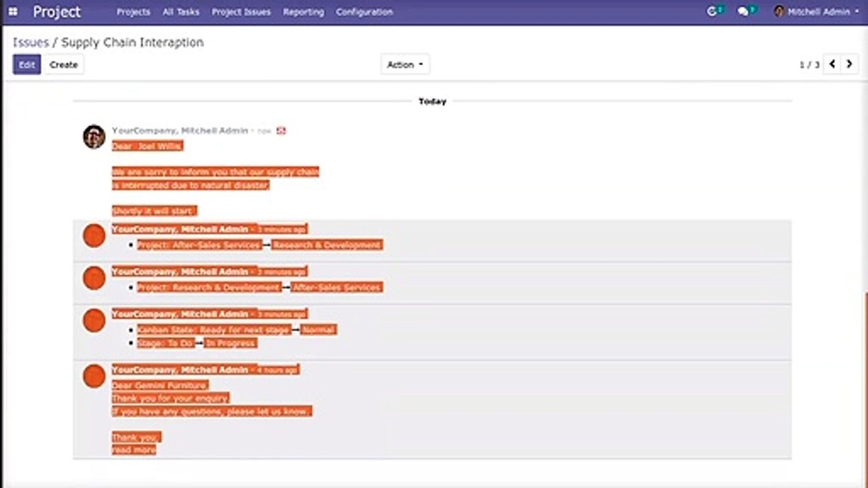Open the apps grid menu icon

tap(13, 12)
